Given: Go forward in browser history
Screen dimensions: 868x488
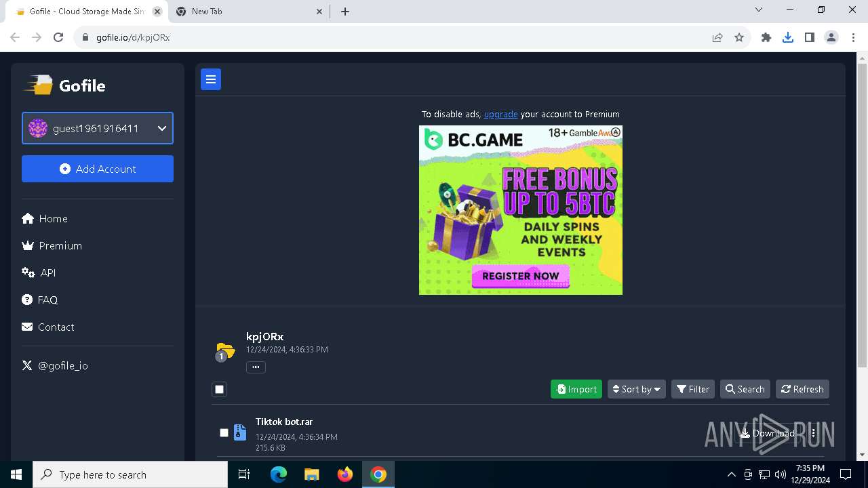Looking at the screenshot, I should (x=37, y=37).
